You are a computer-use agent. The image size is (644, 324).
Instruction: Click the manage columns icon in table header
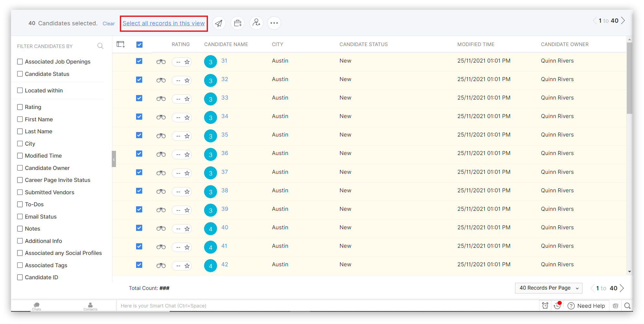[121, 44]
